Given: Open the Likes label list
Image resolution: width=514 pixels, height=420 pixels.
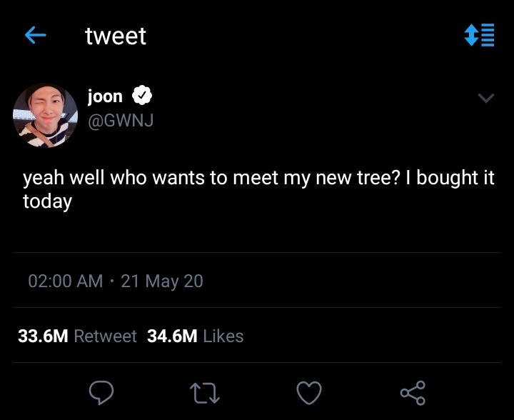Looking at the screenshot, I should point(223,336).
